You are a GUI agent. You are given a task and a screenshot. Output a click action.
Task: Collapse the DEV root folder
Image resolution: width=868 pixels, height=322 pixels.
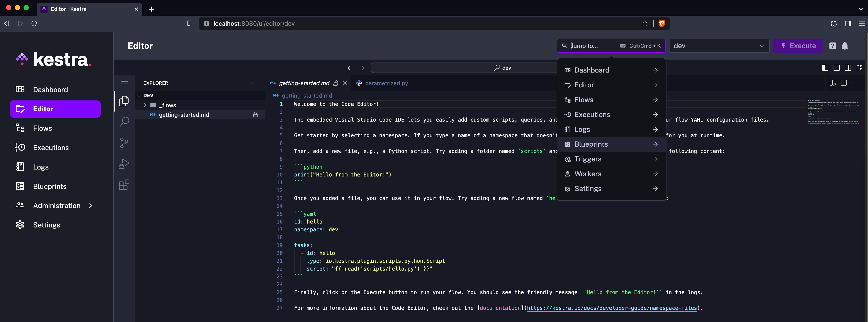coord(139,95)
